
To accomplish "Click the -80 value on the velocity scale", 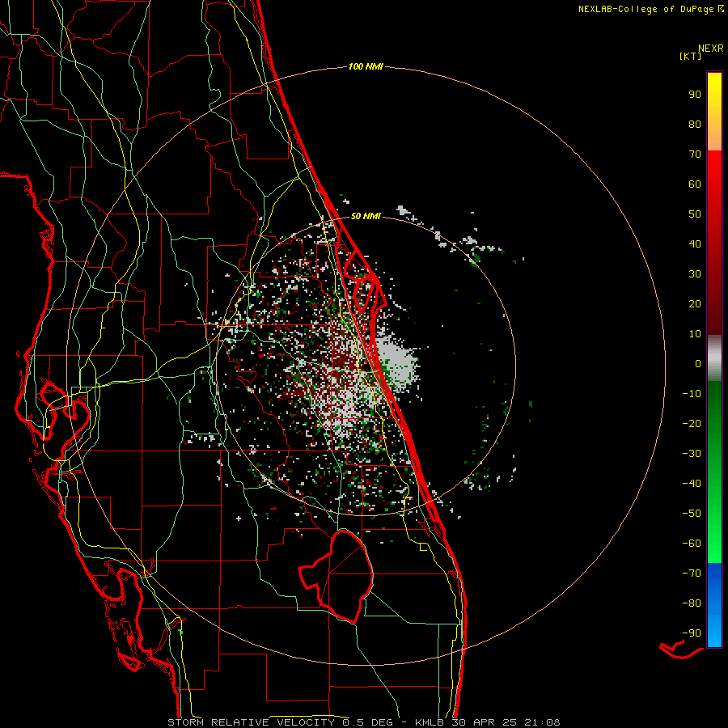I will pos(692,603).
